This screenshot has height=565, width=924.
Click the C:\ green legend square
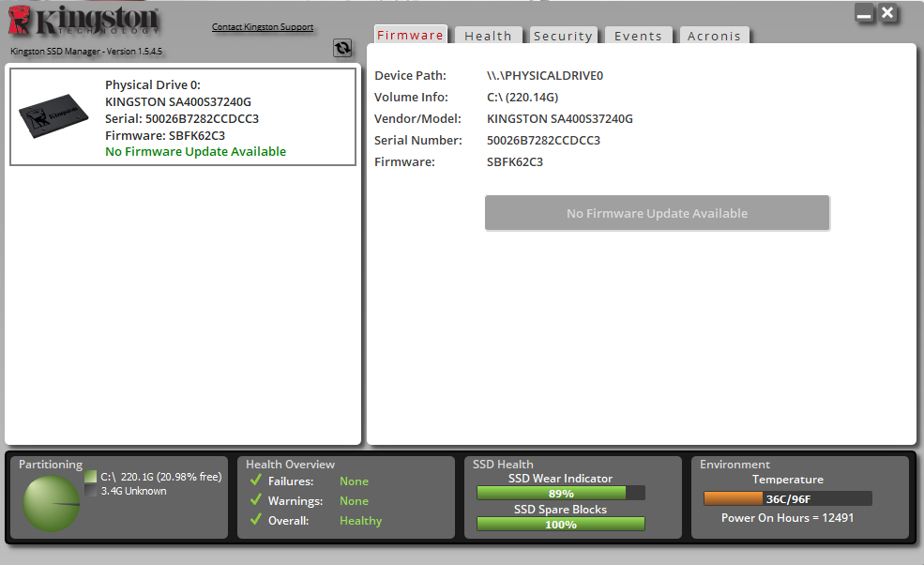point(90,477)
